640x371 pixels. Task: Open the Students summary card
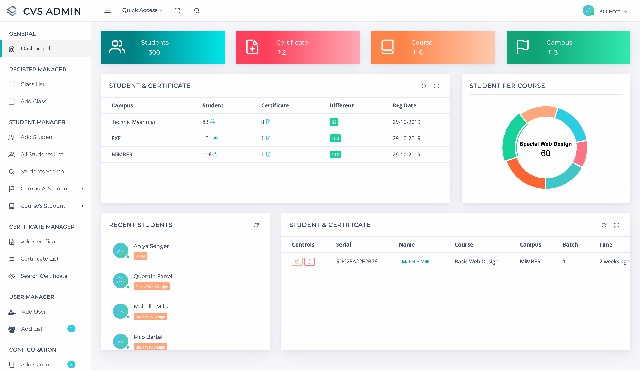[163, 47]
